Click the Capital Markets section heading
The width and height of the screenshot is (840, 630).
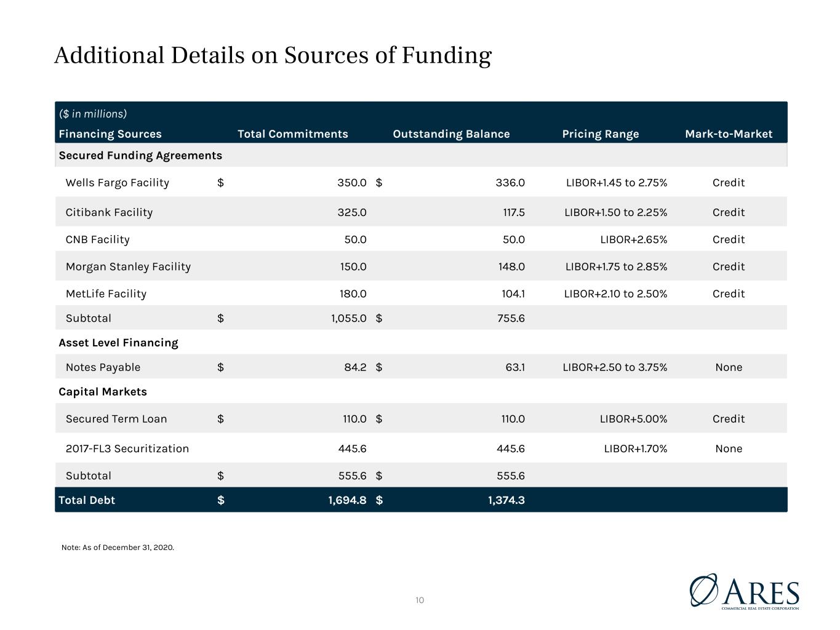click(x=103, y=392)
